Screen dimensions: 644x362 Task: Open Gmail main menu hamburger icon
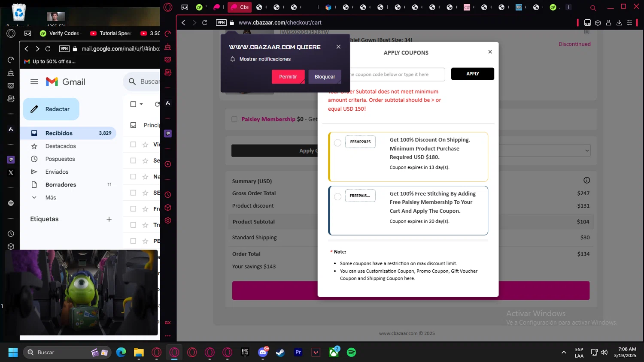tap(34, 81)
